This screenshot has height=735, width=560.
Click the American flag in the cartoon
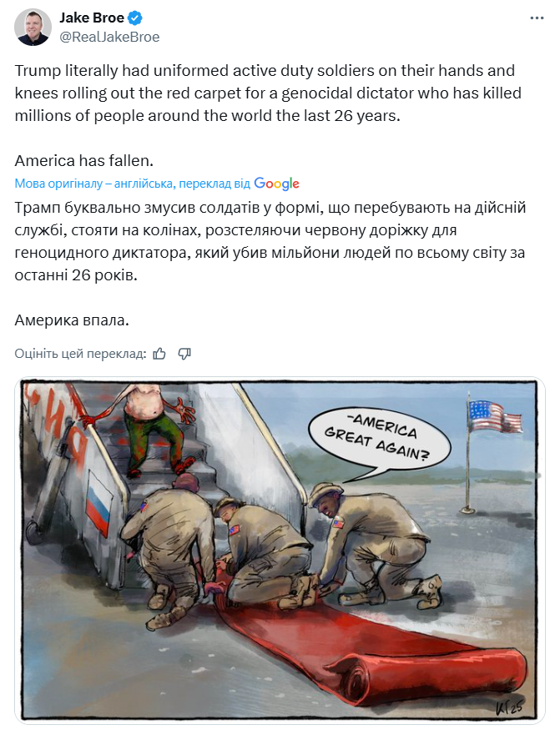tap(494, 417)
